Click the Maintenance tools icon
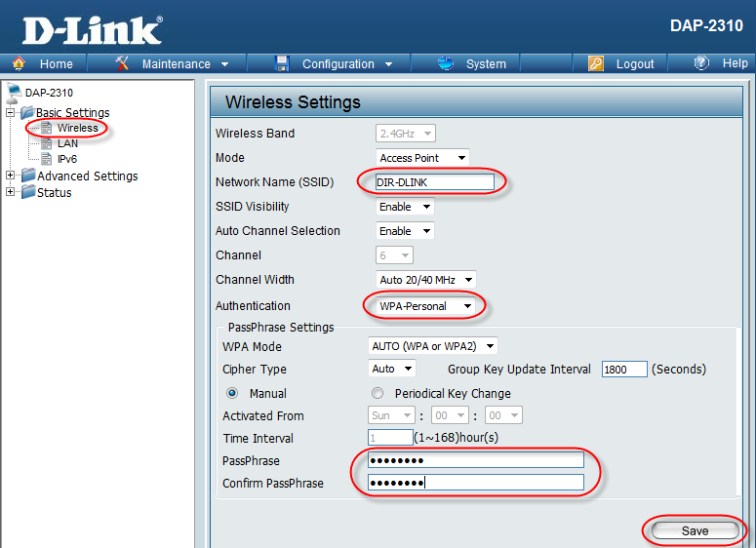The height and width of the screenshot is (548, 756). 123,63
